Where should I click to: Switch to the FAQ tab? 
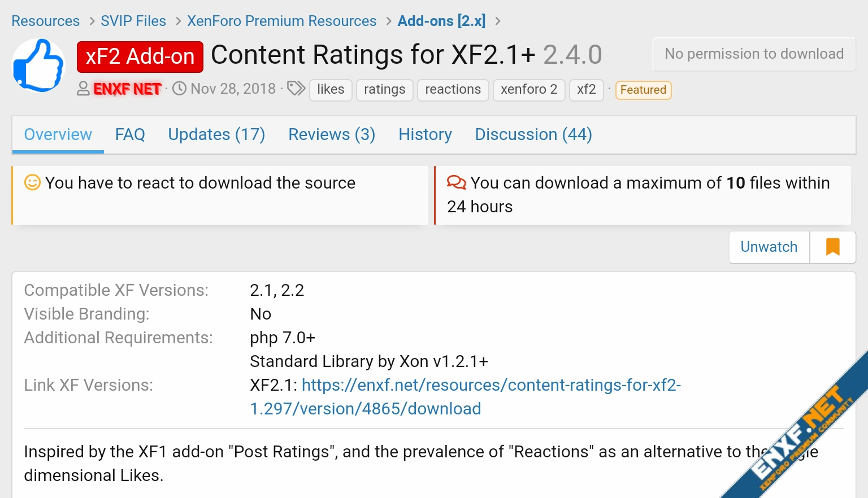[130, 134]
